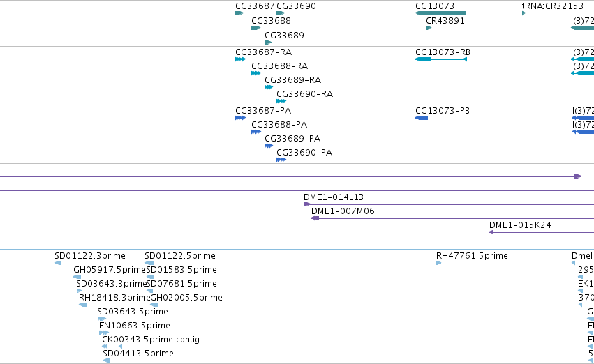The width and height of the screenshot is (594, 364).
Task: Click the CG13073-PB protein feature
Action: tap(422, 118)
